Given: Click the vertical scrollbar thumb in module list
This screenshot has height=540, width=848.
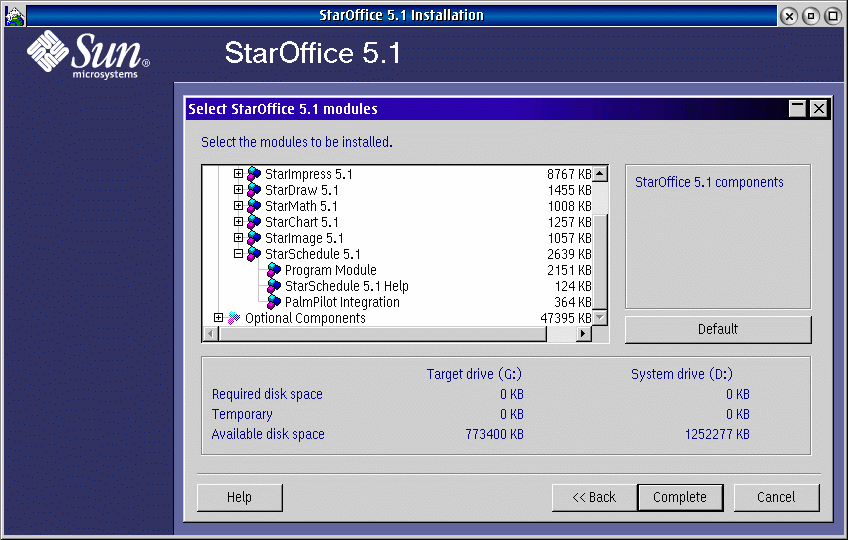Looking at the screenshot, I should coord(600,262).
